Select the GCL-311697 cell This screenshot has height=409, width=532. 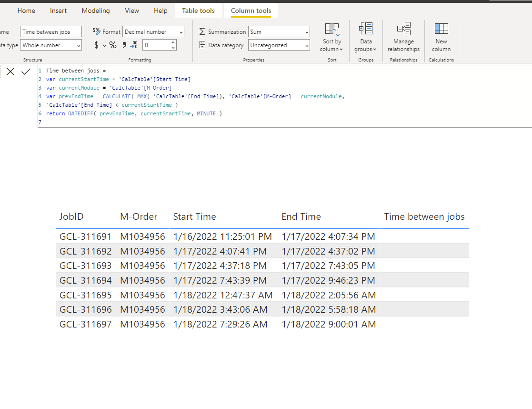coord(86,324)
